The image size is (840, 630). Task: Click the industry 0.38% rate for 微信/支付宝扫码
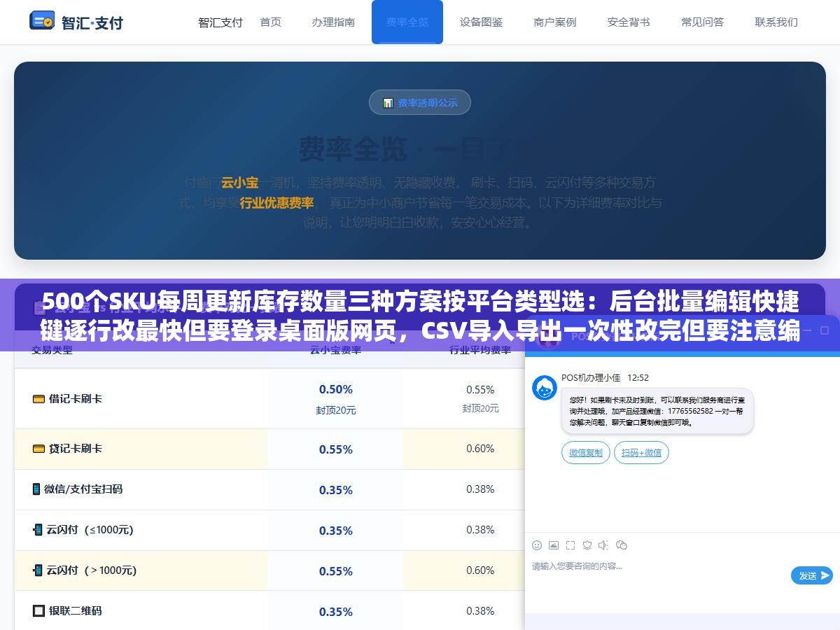[x=480, y=489]
